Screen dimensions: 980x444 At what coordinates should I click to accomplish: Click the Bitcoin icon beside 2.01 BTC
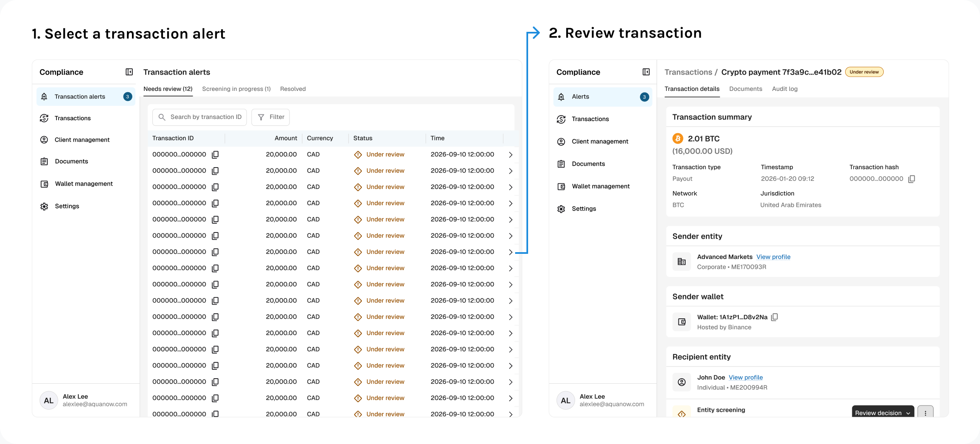(x=678, y=138)
